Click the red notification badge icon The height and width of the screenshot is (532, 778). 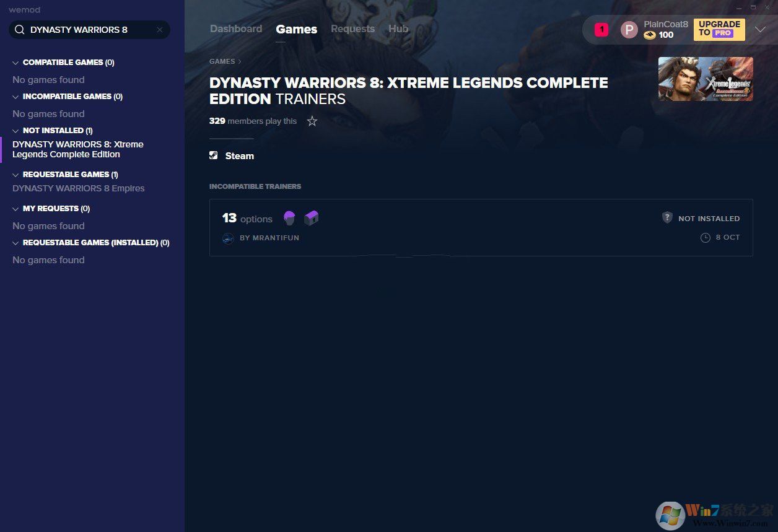tap(601, 30)
